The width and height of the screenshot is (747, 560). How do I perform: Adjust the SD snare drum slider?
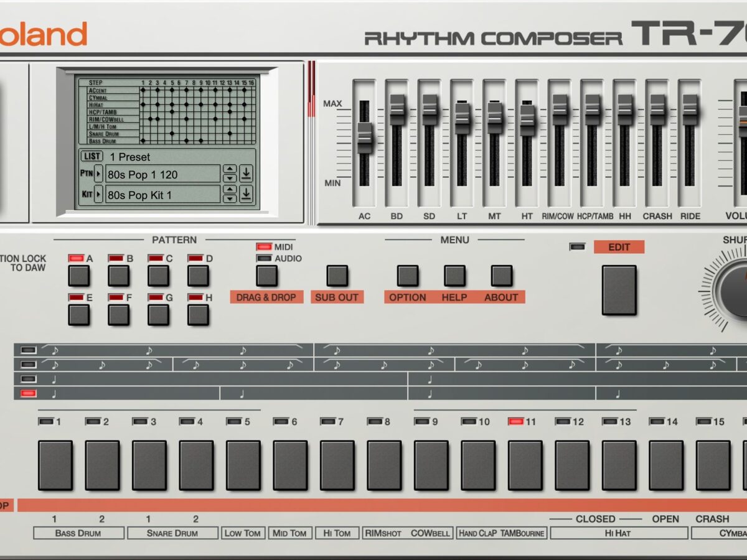click(430, 110)
